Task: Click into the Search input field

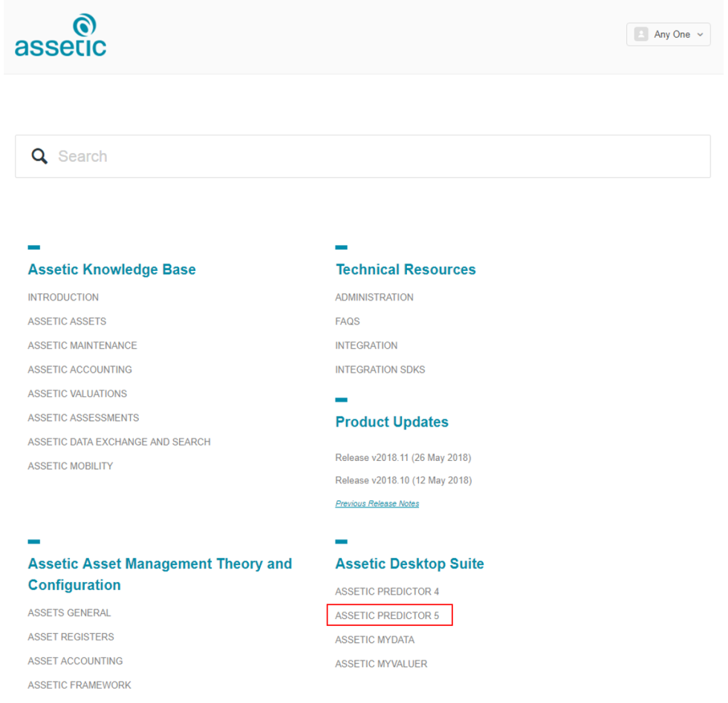Action: pos(371,156)
